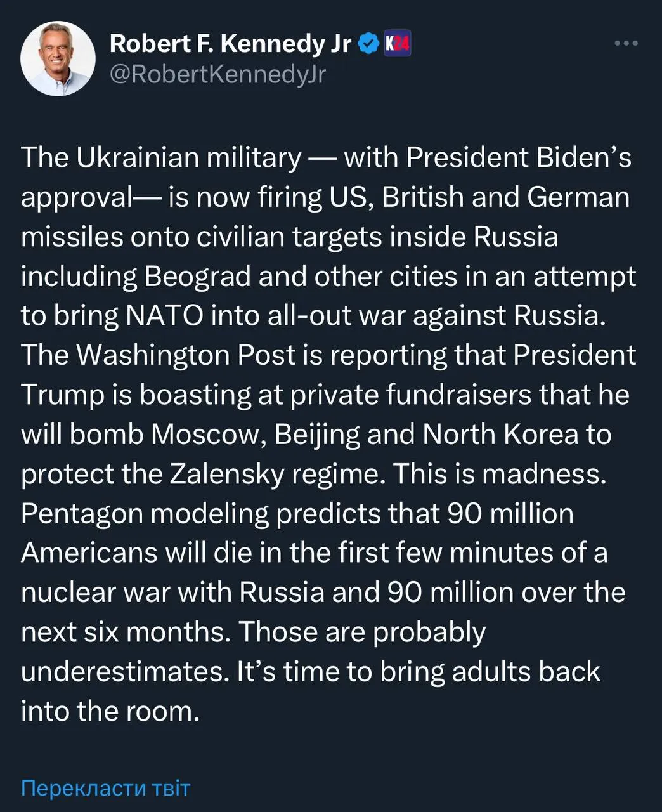Click the K24 affiliation badge
Screen dimensions: 662x812
(398, 43)
